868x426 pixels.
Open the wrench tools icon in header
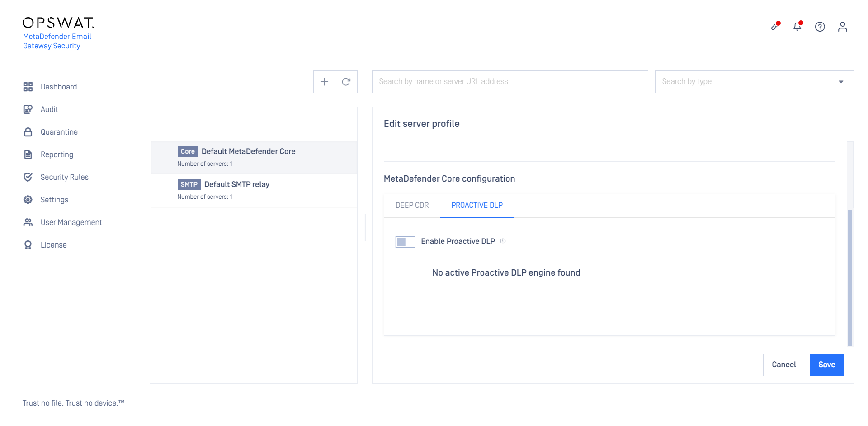pos(775,27)
